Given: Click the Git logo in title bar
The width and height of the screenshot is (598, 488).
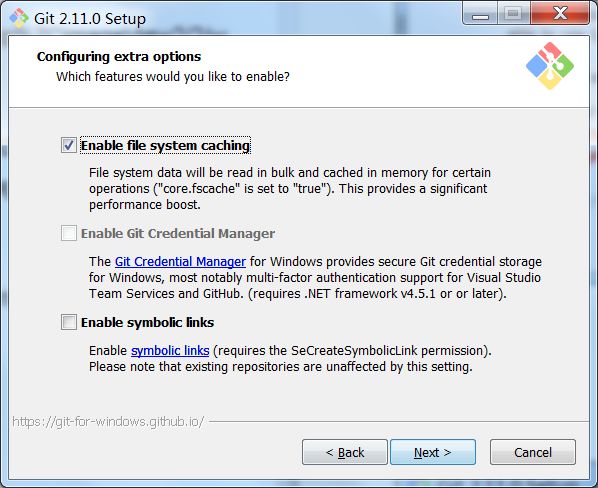Looking at the screenshot, I should [x=19, y=18].
